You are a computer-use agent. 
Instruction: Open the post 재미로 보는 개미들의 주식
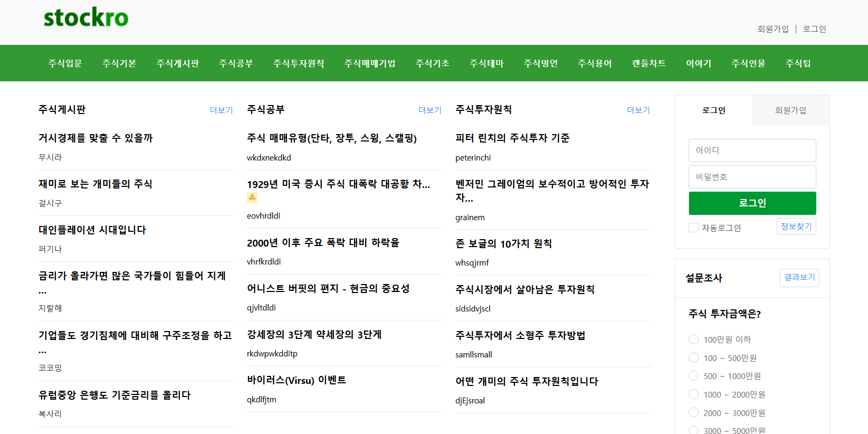(96, 184)
